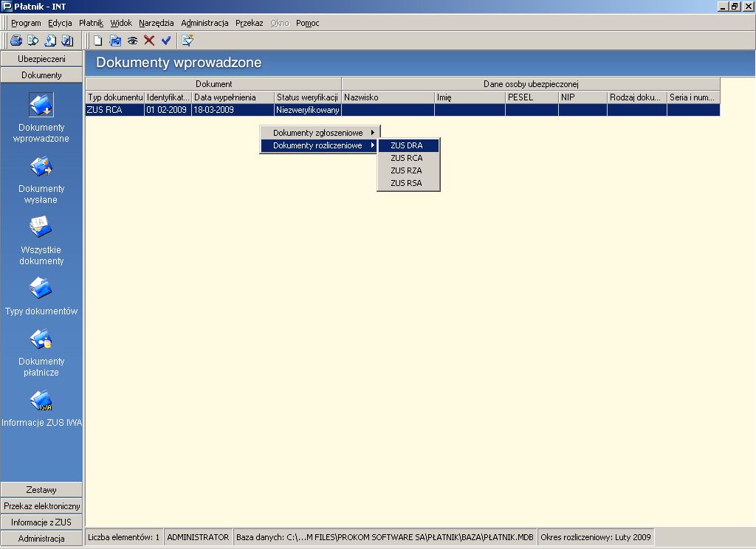Expand the Ubezpieczeni sidebar section
Screen dimensions: 756x549
41,59
